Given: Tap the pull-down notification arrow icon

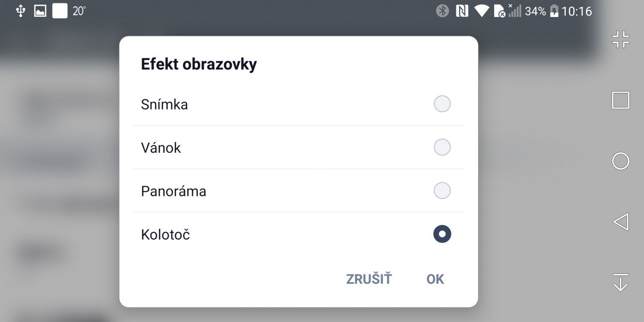Looking at the screenshot, I should [x=621, y=282].
